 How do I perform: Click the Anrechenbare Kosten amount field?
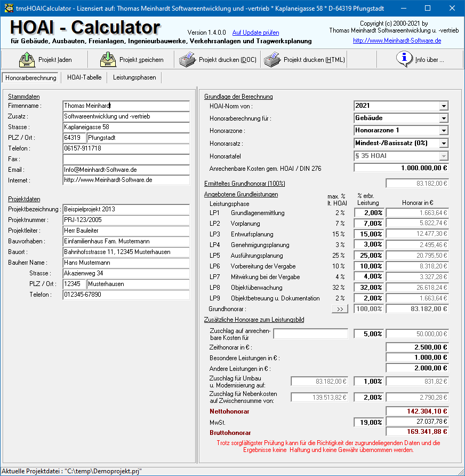pyautogui.click(x=401, y=168)
